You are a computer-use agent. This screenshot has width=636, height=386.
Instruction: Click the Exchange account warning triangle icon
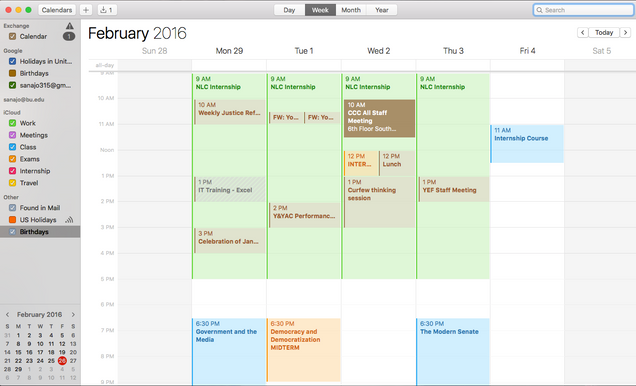[70, 26]
